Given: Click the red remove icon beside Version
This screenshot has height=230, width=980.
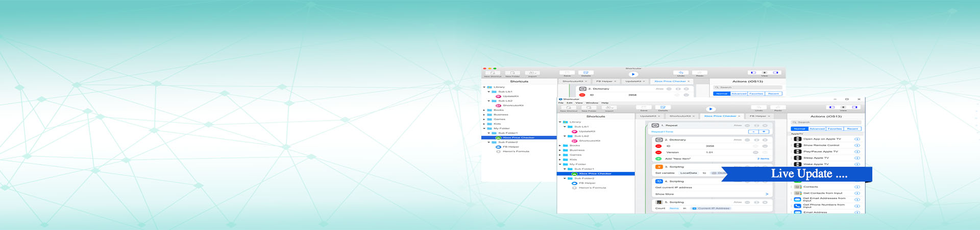Looking at the screenshot, I should 658,152.
